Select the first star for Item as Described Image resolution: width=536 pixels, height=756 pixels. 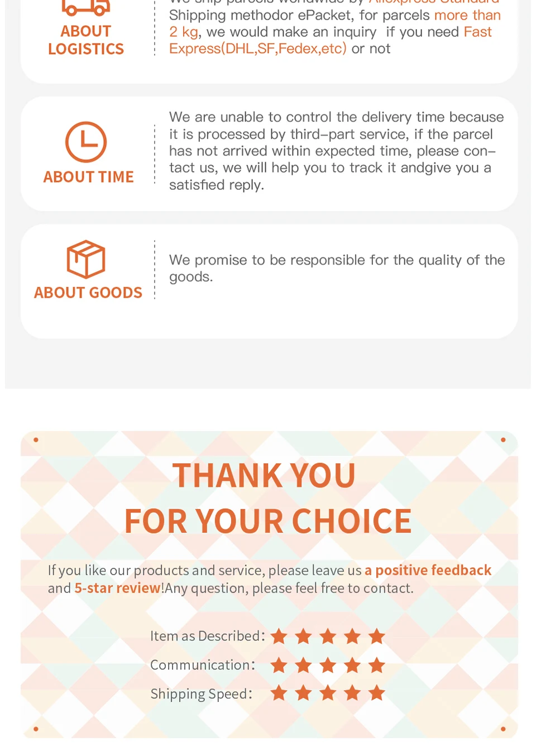pos(279,636)
